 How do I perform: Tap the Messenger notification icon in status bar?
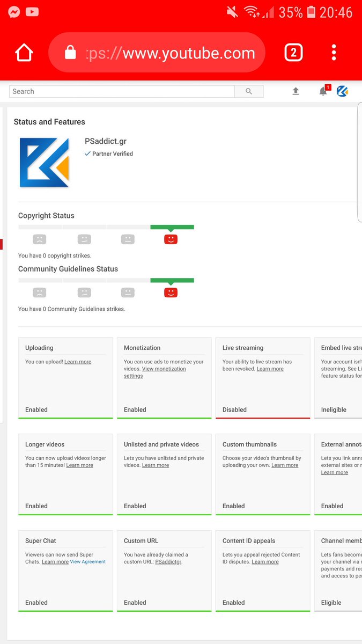tap(14, 12)
